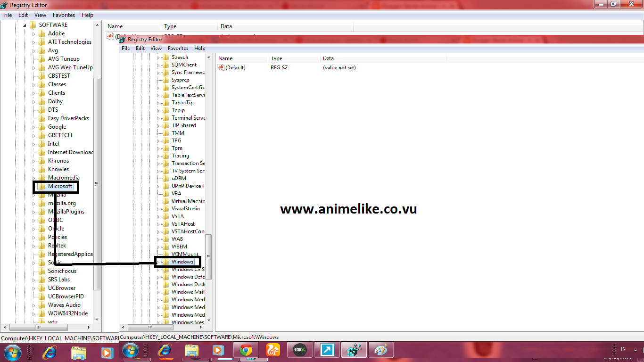
Task: Click the Windows Mail folder icon
Action: point(165,292)
